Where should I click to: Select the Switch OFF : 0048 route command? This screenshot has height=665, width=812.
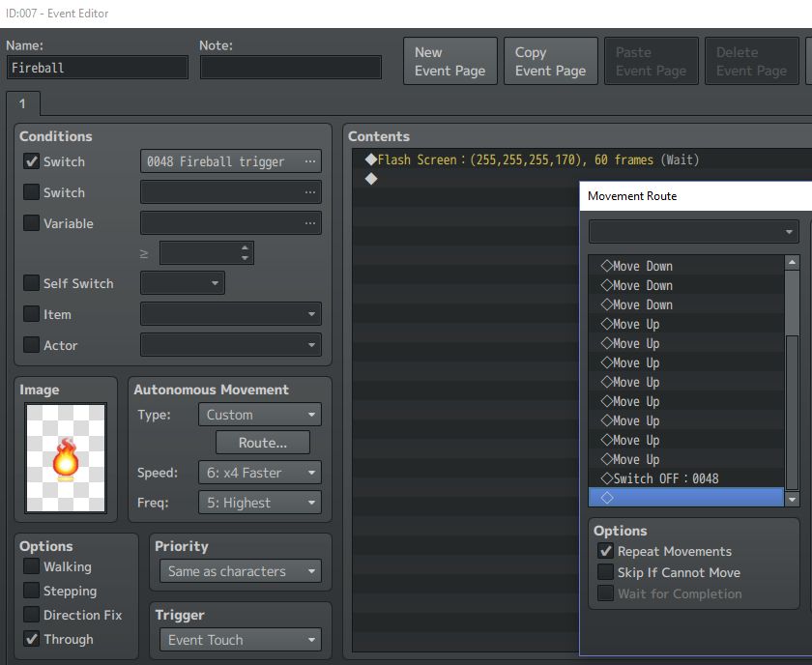pos(686,478)
